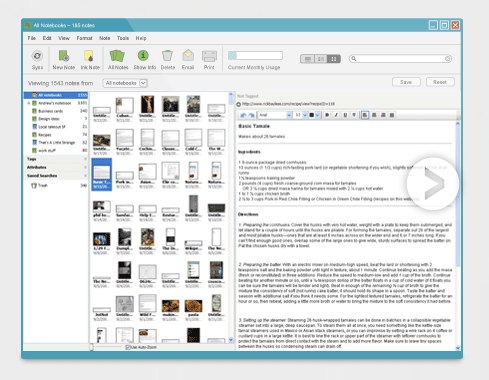Image resolution: width=489 pixels, height=380 pixels.
Task: Click the green Show Info icon
Action: pyautogui.click(x=144, y=55)
